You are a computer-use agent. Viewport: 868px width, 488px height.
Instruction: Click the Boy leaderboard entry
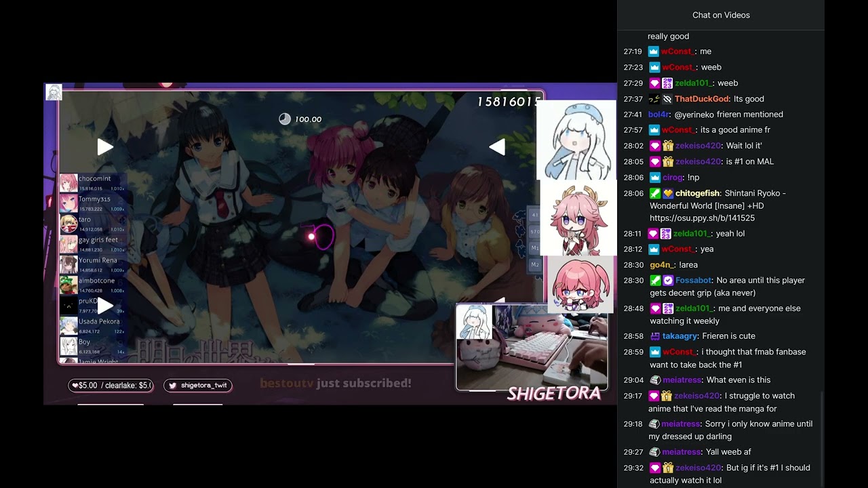click(x=92, y=346)
